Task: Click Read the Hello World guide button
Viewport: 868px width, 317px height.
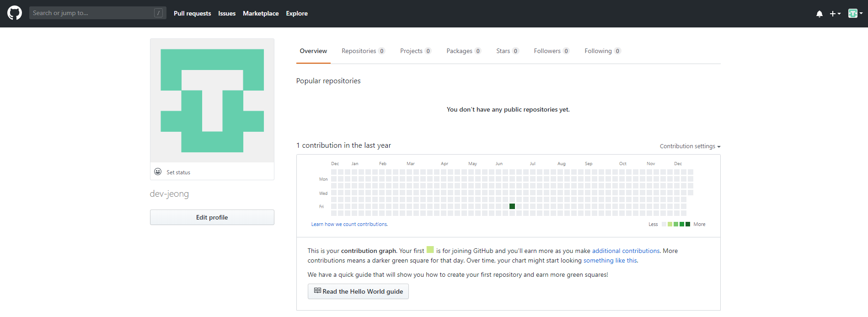Action: [358, 291]
